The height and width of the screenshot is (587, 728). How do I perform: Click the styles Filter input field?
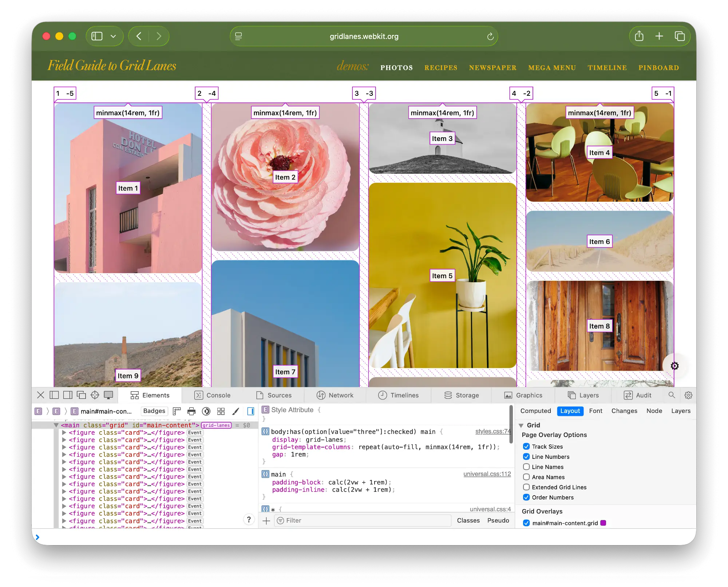(x=363, y=521)
